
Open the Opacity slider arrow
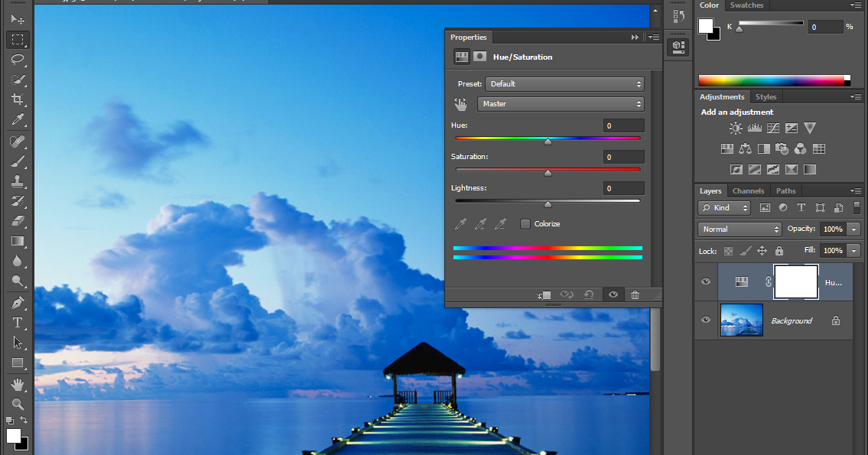854,229
